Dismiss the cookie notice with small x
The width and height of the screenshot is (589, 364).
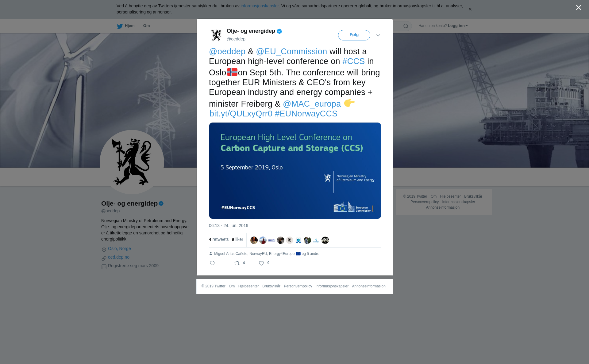[x=470, y=9]
